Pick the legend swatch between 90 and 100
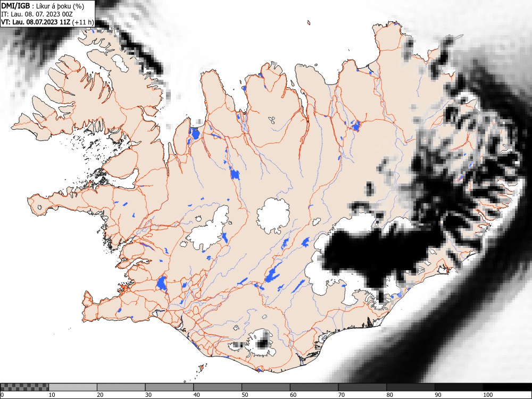 [x=459, y=387]
